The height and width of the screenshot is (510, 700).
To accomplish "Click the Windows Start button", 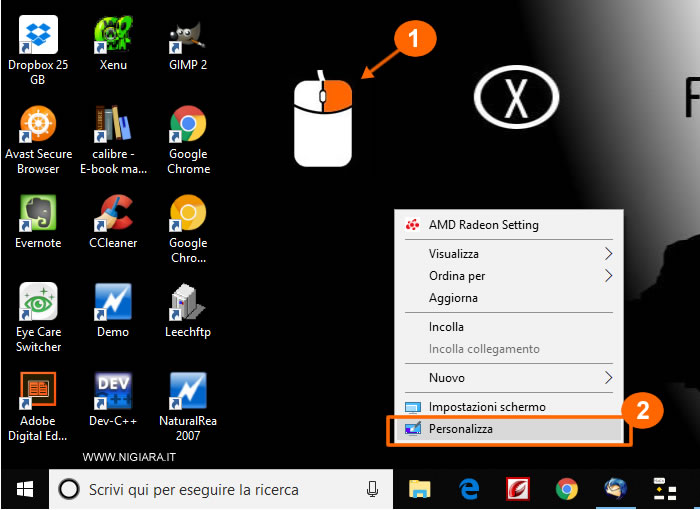I will (24, 489).
